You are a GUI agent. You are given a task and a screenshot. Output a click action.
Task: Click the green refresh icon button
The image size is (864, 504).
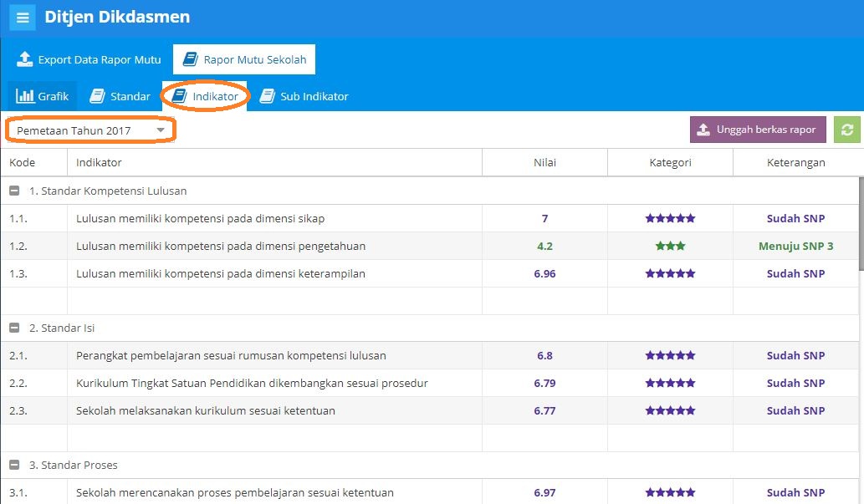847,130
